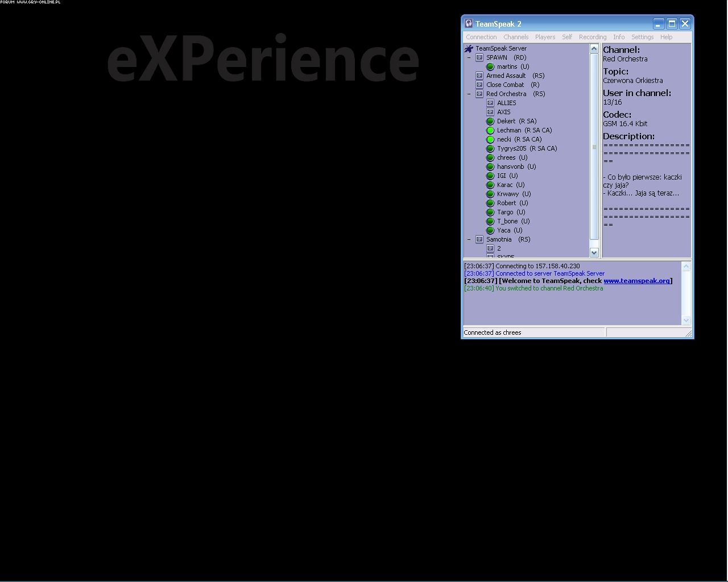The image size is (728, 582).
Task: Click Lechman's bright green talking indicator
Action: (490, 130)
